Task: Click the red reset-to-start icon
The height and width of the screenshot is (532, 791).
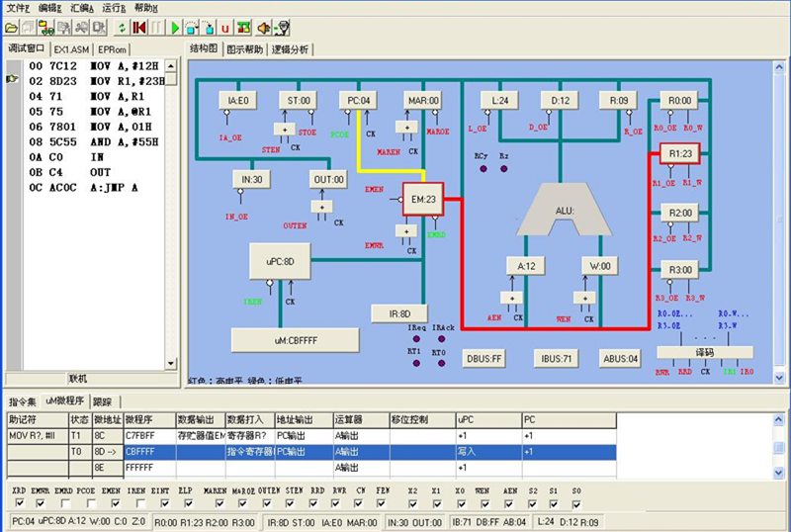Action: (x=138, y=28)
